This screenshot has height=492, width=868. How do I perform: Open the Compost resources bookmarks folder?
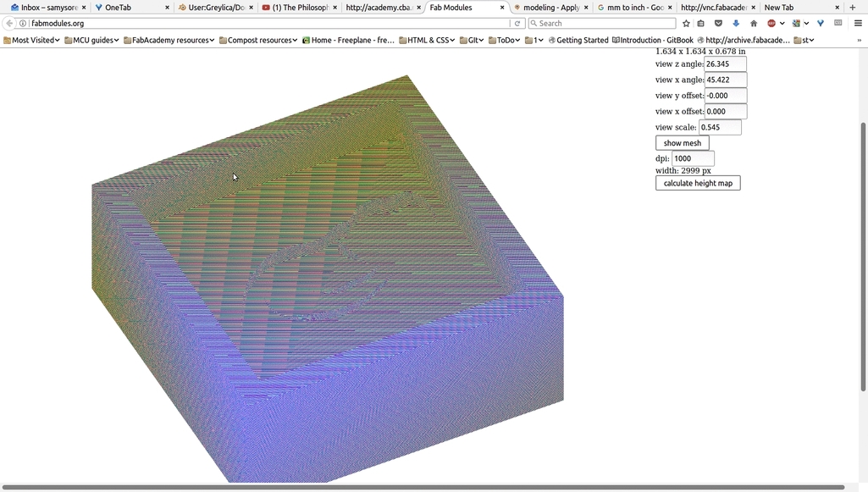tap(258, 40)
